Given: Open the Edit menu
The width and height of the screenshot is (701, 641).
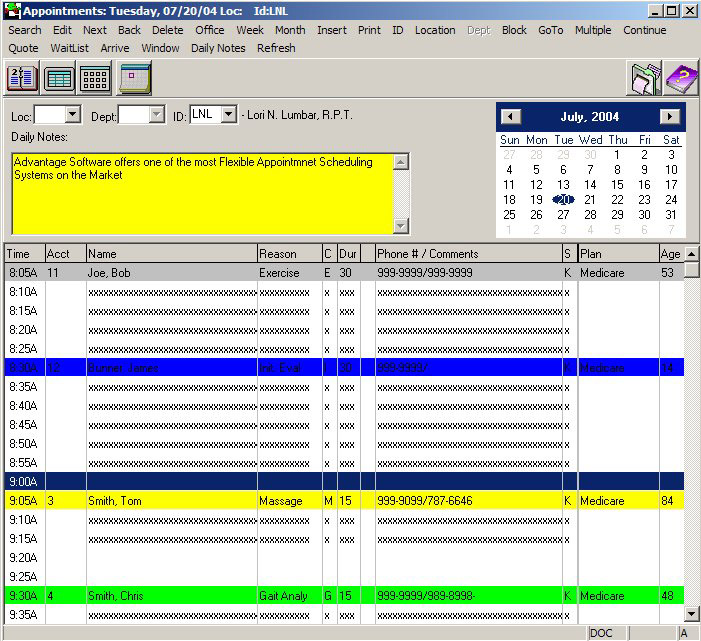Looking at the screenshot, I should [62, 30].
